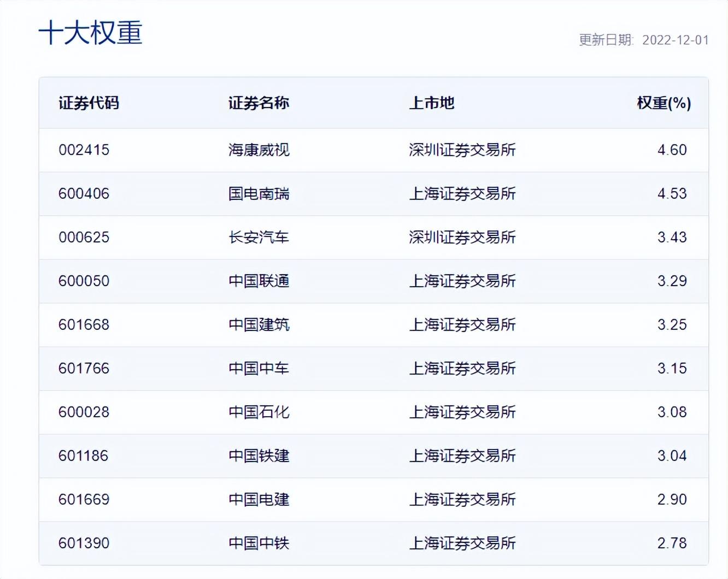Viewport: 728px width, 579px height.
Task: Select stock code 600028
Action: [84, 412]
